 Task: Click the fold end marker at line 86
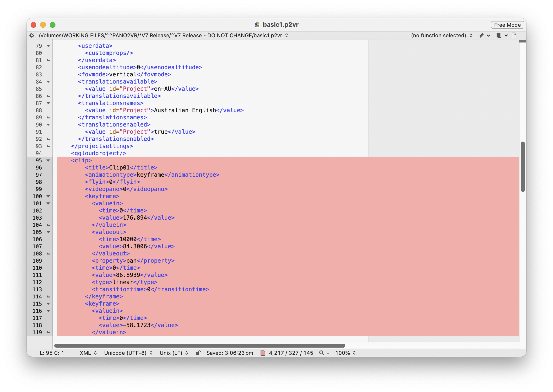click(x=49, y=96)
